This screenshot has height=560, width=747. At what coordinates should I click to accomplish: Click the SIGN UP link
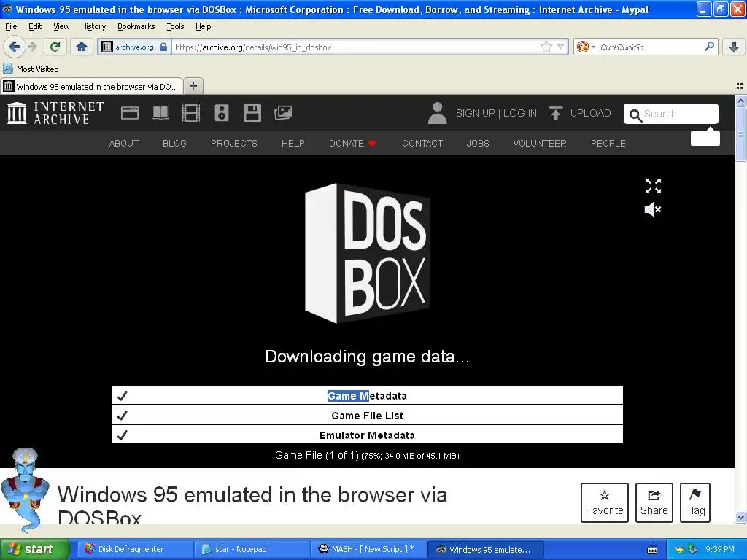click(475, 113)
